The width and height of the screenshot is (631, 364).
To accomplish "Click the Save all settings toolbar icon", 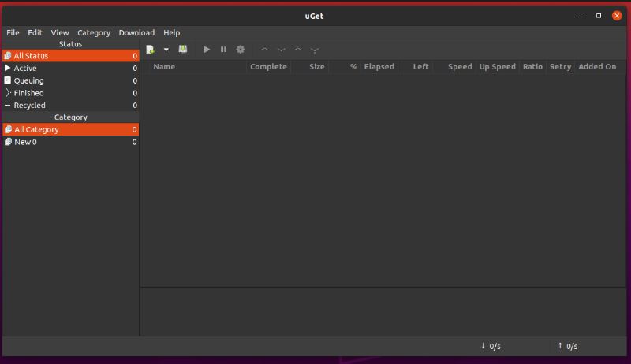I will (x=183, y=49).
